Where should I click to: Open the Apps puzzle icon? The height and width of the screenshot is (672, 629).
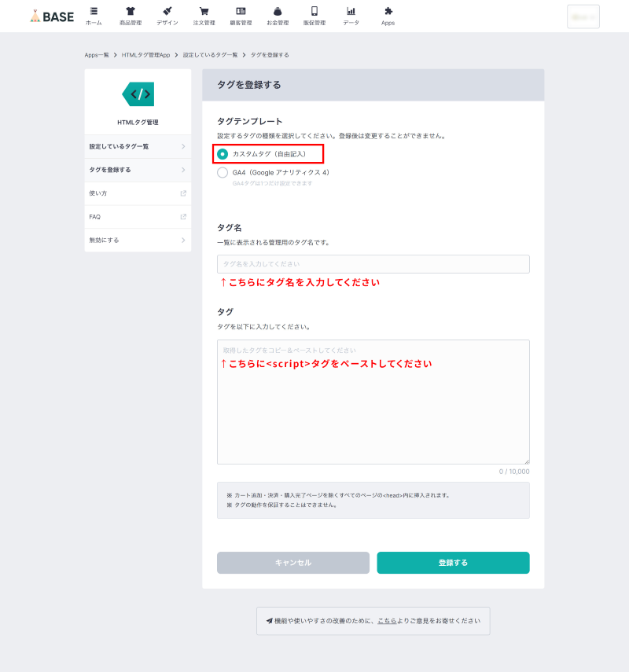tap(388, 11)
